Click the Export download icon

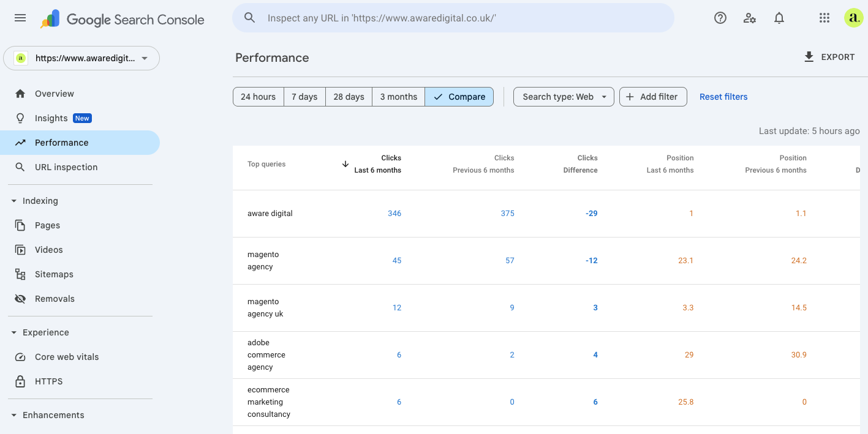point(809,57)
